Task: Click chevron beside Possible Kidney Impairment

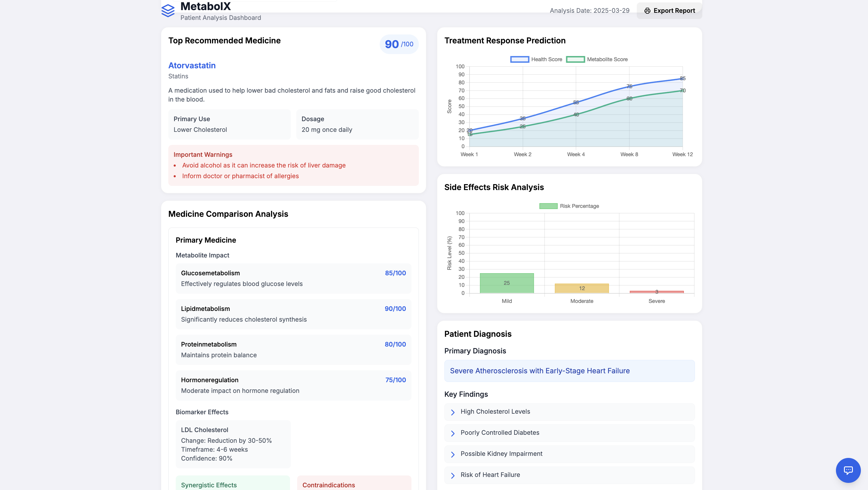Action: click(x=453, y=454)
